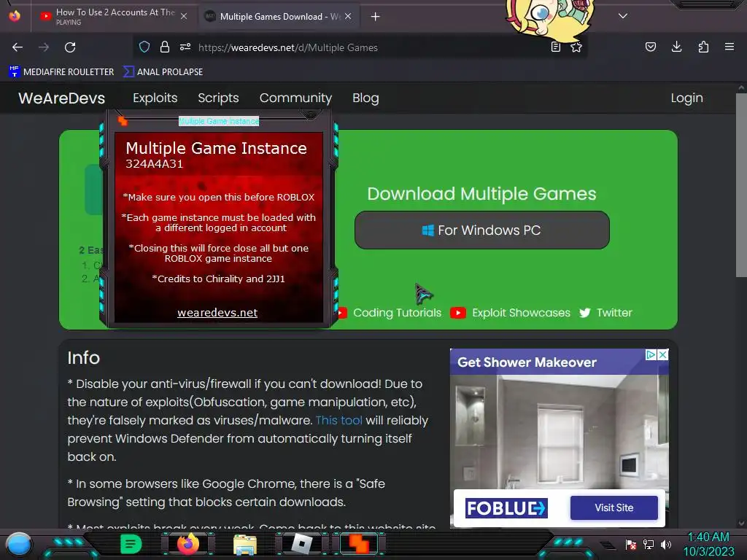The height and width of the screenshot is (560, 747).
Task: Click the AdChoices icon on the ad
Action: pyautogui.click(x=651, y=355)
